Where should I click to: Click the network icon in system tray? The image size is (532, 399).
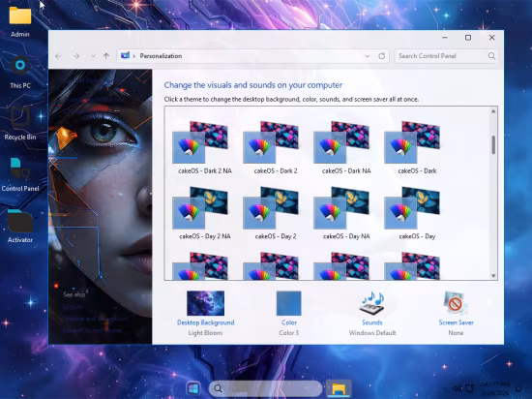coord(469,388)
